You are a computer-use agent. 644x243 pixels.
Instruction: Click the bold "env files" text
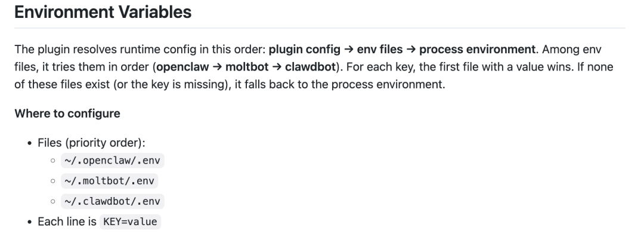[x=379, y=50]
